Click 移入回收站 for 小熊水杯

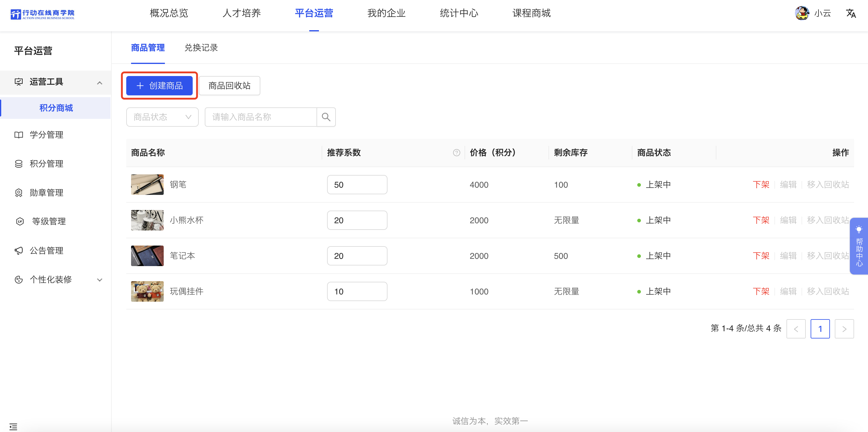click(828, 220)
